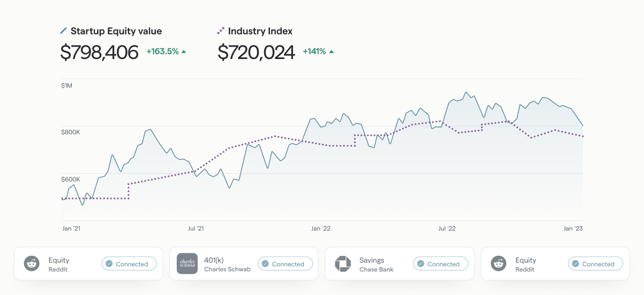Click the $800K label on the chart axis

tap(71, 132)
